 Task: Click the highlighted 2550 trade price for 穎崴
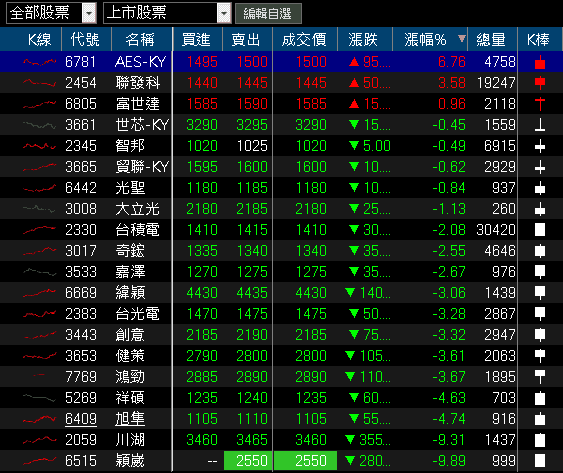coord(306,461)
